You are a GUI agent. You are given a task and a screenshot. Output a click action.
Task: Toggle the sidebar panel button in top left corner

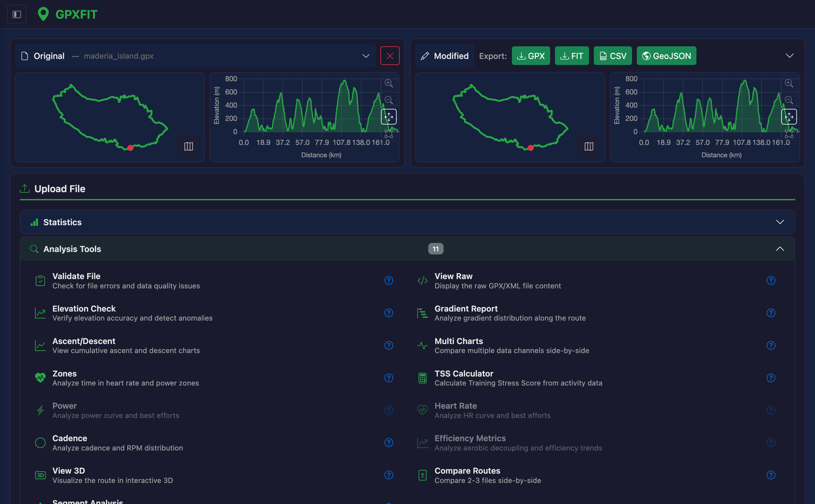(x=17, y=14)
